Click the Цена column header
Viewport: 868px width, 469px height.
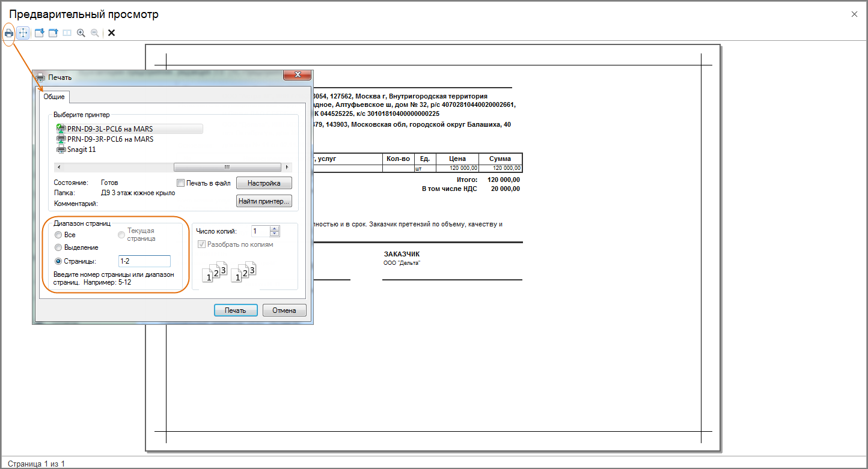coord(457,159)
